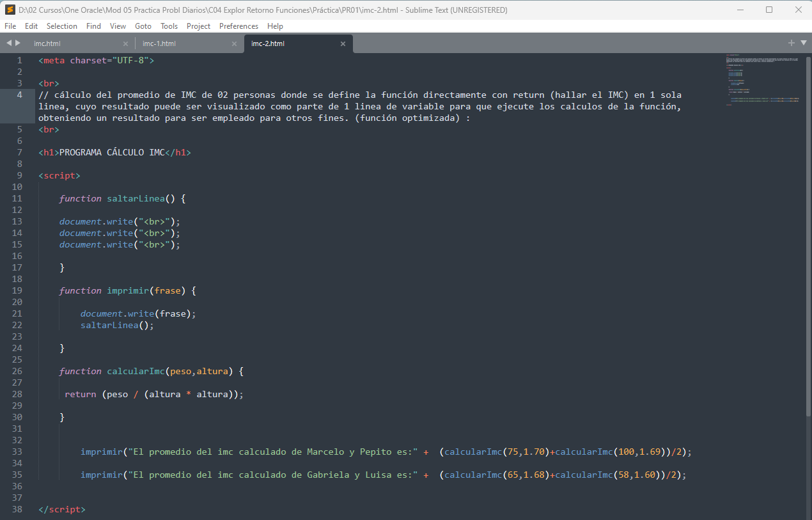Click the "Gabriela y Luisa" string text
This screenshot has height=520, width=812.
pyautogui.click(x=349, y=475)
